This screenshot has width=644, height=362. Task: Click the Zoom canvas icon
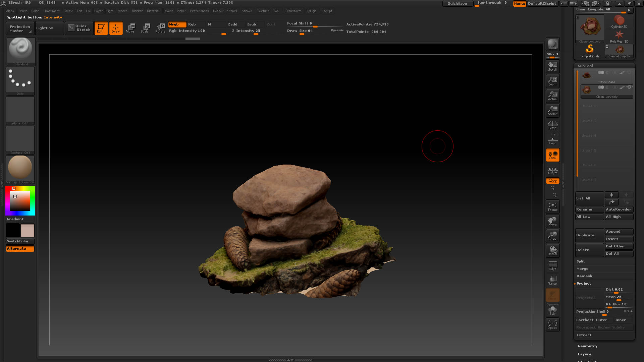tap(552, 81)
